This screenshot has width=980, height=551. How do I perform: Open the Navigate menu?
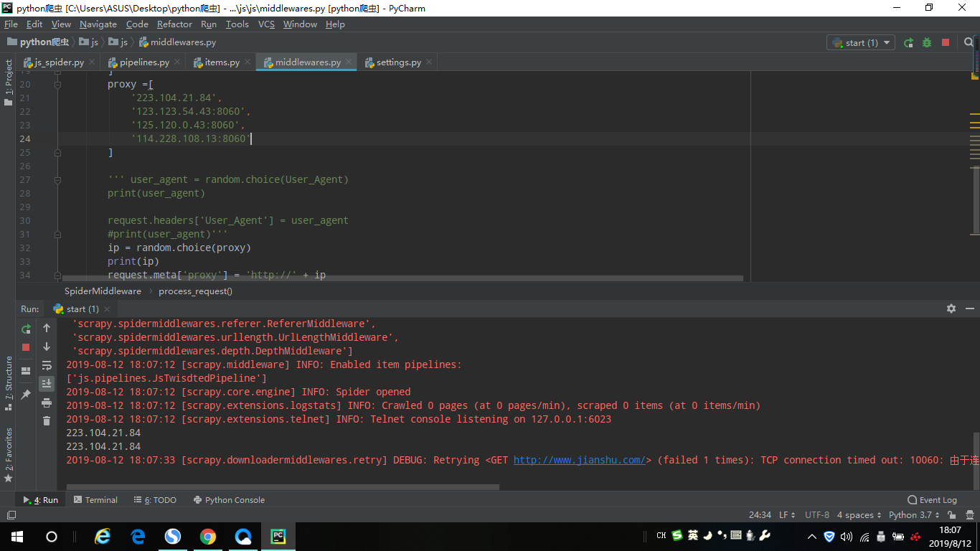(x=98, y=24)
